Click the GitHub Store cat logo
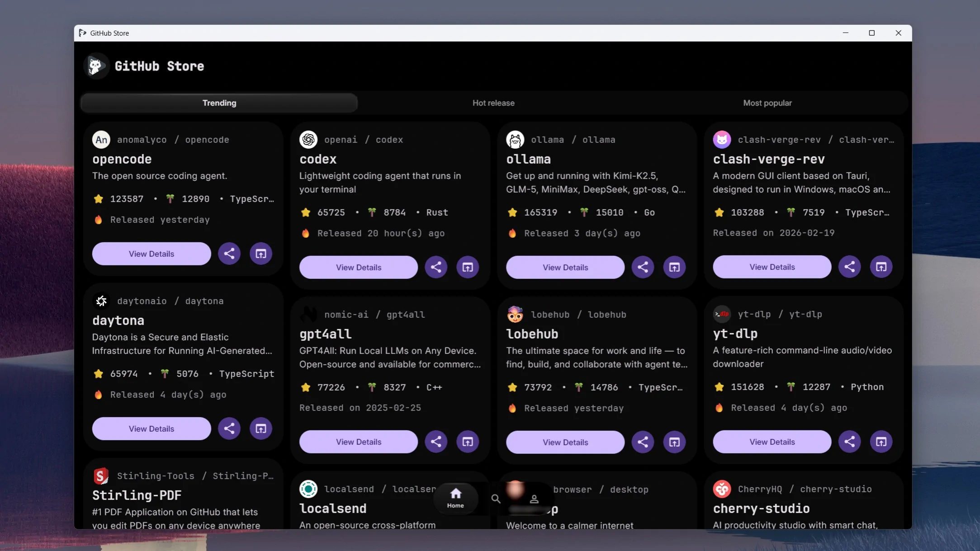The width and height of the screenshot is (980, 551). tap(96, 66)
